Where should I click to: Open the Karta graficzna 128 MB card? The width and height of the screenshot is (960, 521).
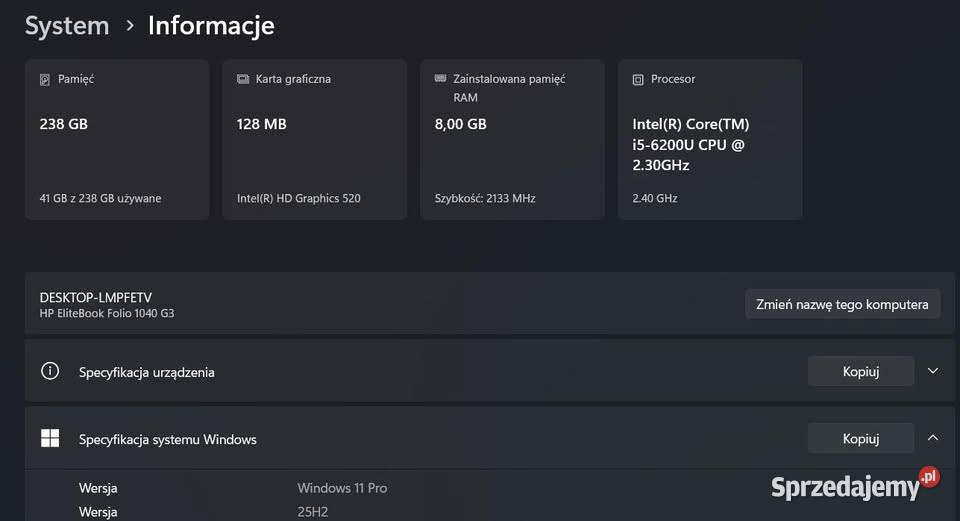tap(315, 140)
